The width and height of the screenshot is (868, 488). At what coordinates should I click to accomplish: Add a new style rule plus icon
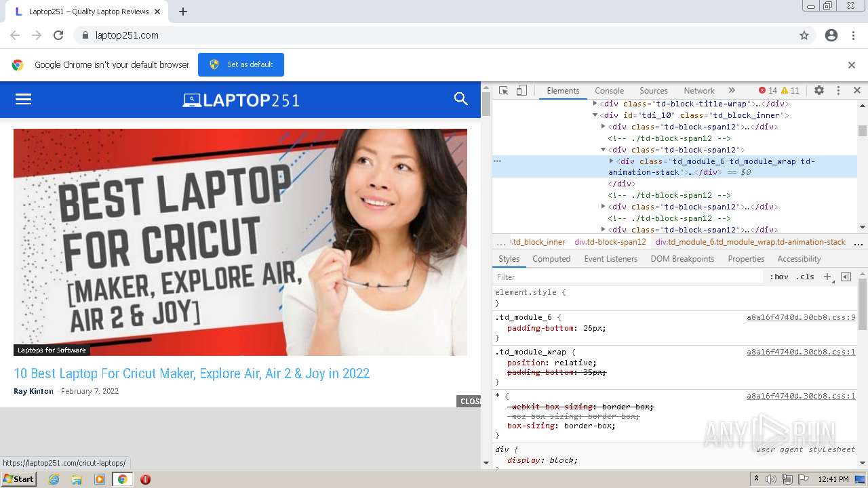(827, 277)
